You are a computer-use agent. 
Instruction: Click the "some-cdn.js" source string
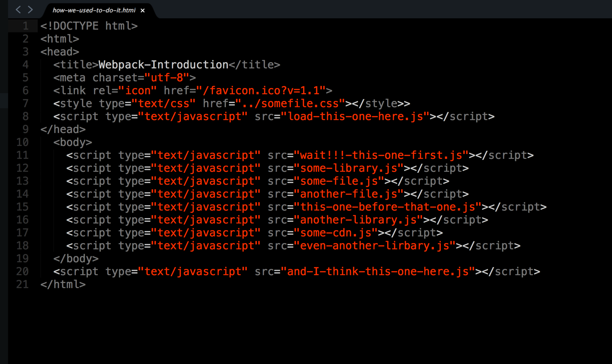(336, 233)
